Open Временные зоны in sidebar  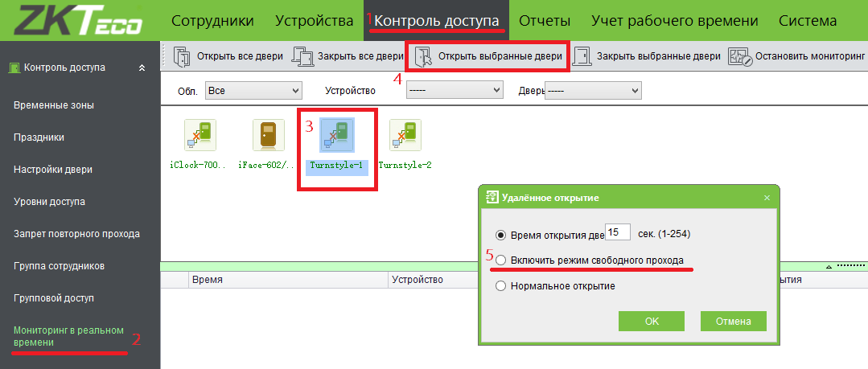[x=54, y=105]
